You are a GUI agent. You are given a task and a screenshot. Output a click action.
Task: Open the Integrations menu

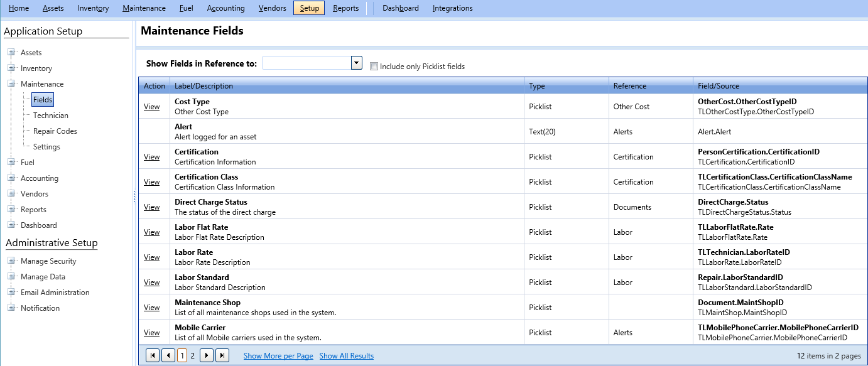coord(452,8)
